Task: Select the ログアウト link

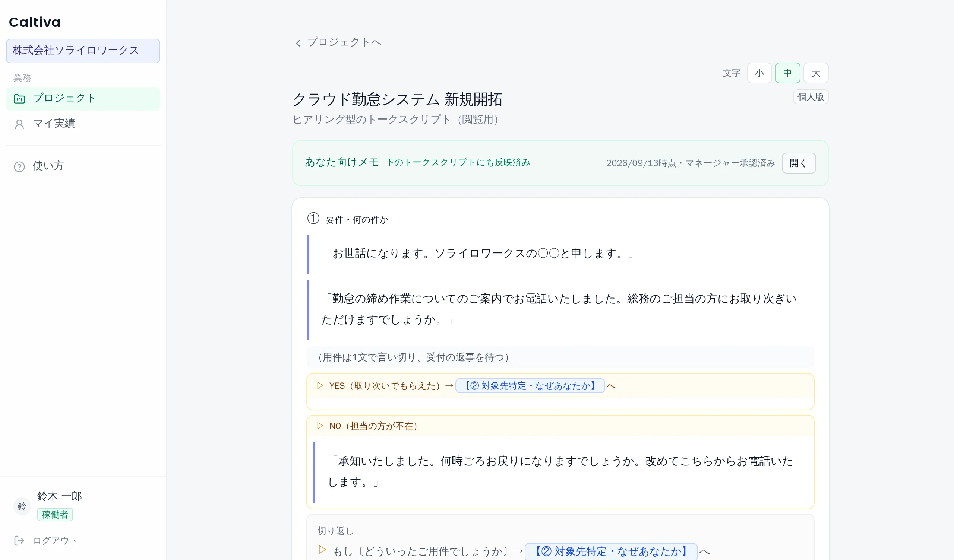Action: pos(55,541)
